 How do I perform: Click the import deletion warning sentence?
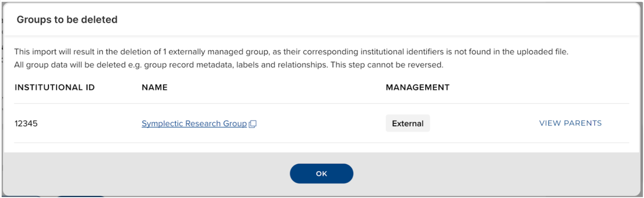pos(291,52)
